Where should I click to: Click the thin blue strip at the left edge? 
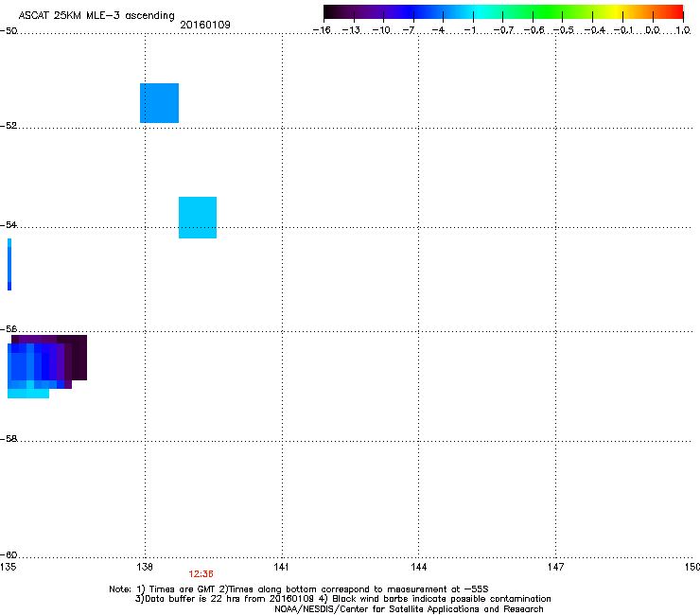pos(9,264)
